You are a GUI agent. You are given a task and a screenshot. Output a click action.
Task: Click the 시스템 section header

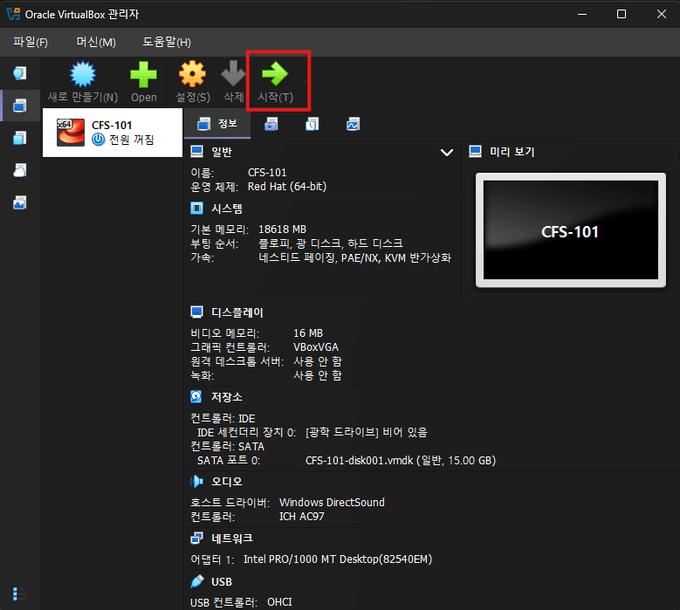[x=226, y=209]
